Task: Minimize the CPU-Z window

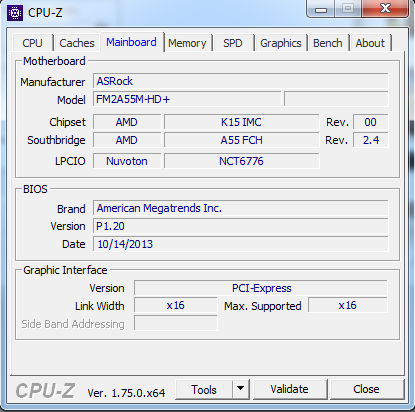Action: pyautogui.click(x=321, y=9)
